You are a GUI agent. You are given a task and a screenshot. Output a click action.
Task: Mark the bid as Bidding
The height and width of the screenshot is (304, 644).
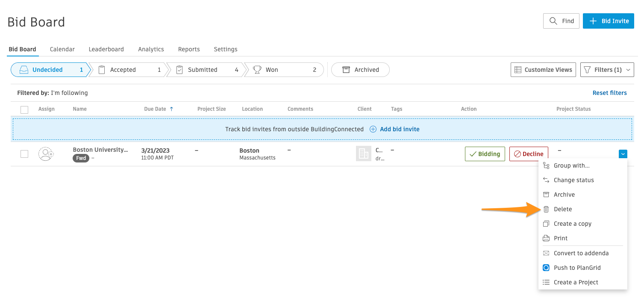click(485, 154)
